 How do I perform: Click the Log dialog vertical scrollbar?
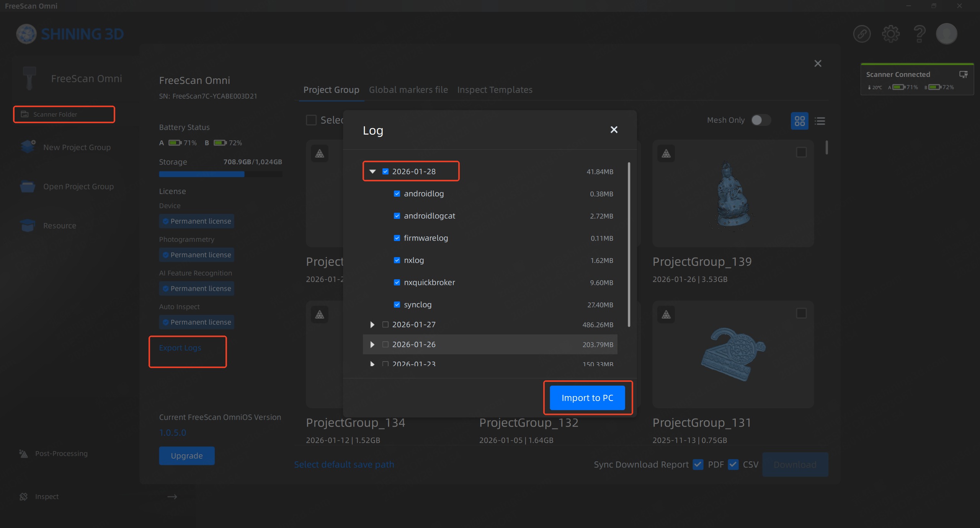(x=629, y=245)
